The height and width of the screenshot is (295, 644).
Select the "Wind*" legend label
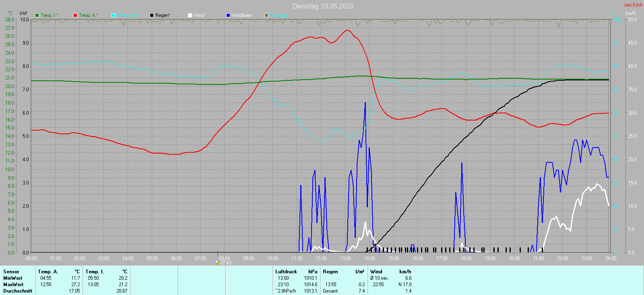(199, 15)
